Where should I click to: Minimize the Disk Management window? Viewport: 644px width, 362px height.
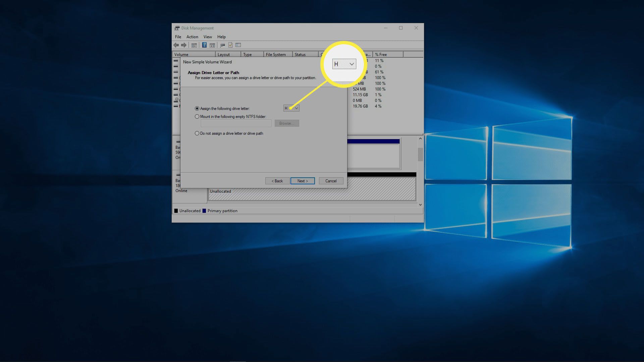pyautogui.click(x=386, y=28)
